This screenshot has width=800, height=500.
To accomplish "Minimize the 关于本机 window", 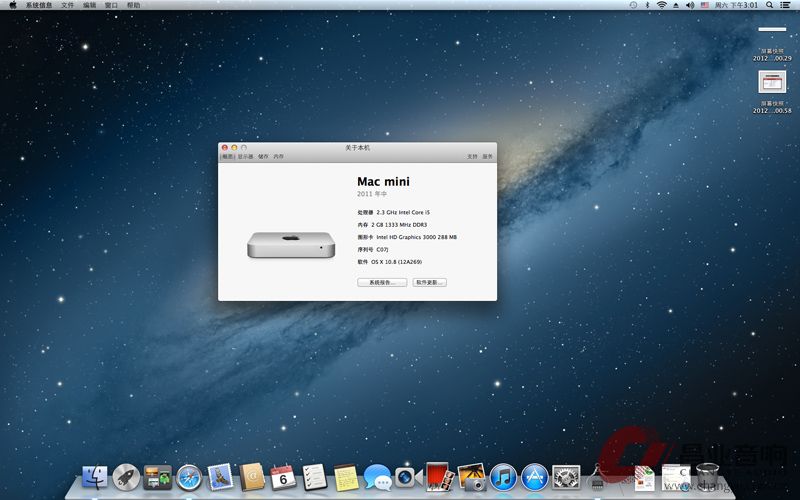I will tap(234, 147).
